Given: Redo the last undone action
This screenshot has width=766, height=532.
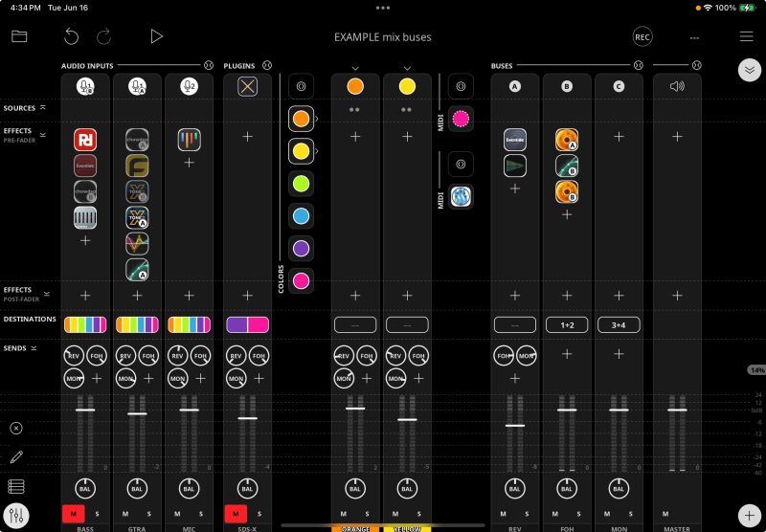Looking at the screenshot, I should click(103, 36).
